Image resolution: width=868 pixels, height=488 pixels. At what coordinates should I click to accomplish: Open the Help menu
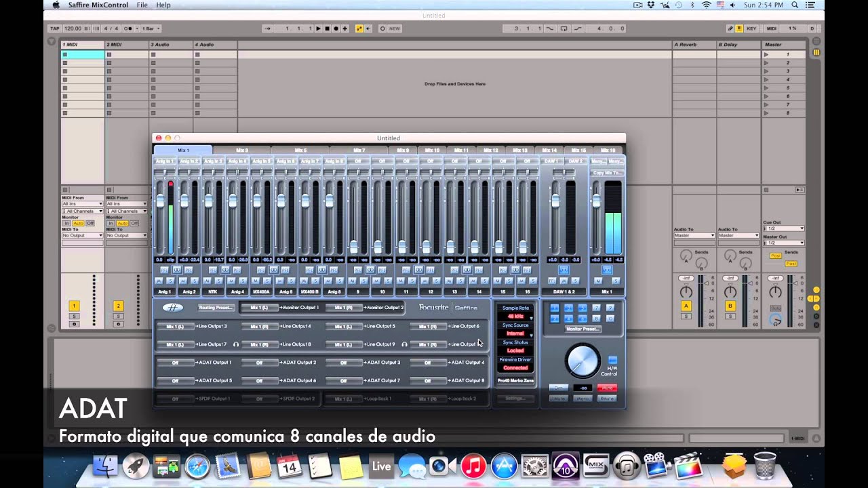[163, 5]
